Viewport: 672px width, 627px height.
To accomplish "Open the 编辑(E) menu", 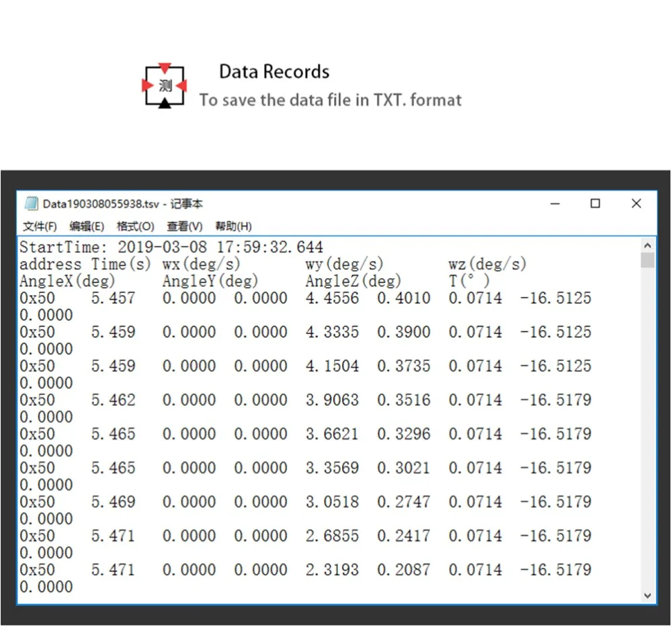I will pyautogui.click(x=87, y=226).
